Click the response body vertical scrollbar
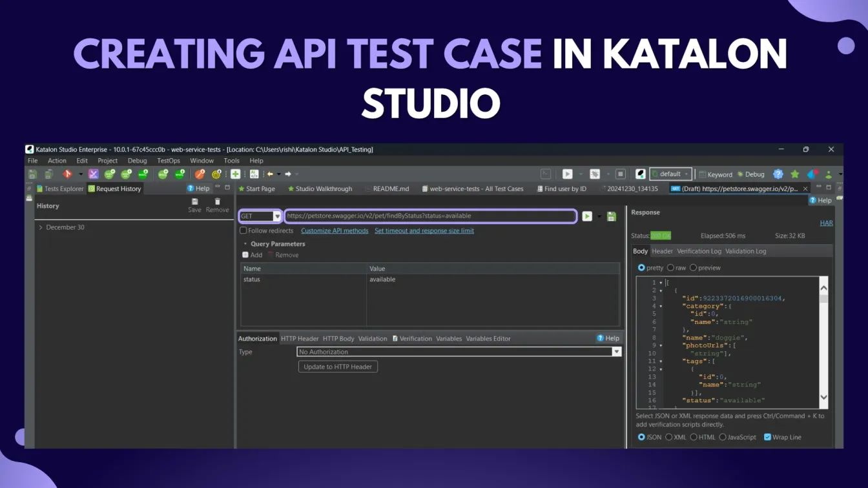 (823, 342)
